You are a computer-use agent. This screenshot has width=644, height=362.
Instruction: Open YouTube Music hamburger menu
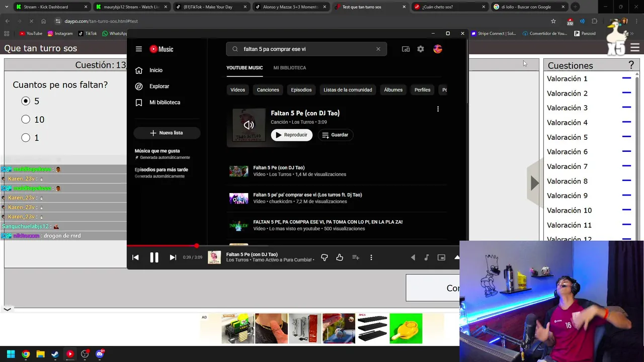139,49
